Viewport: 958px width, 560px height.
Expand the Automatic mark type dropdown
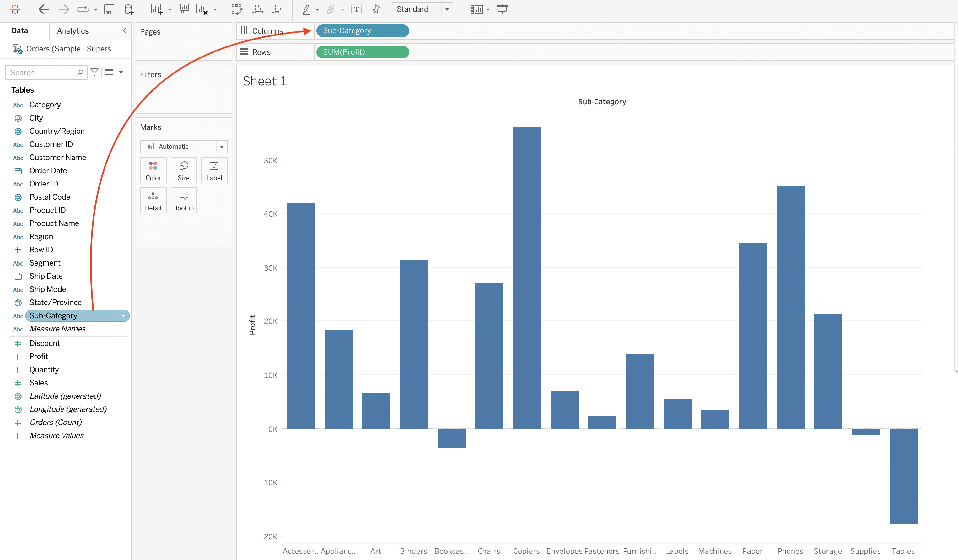(x=222, y=146)
